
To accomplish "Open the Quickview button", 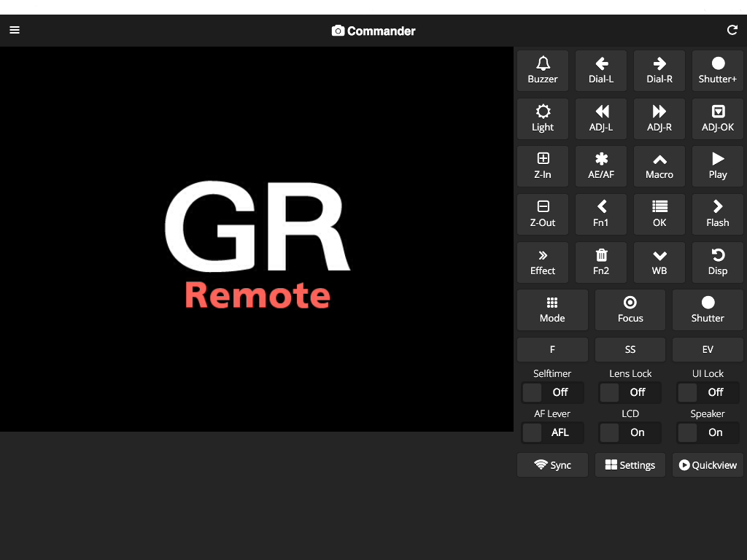I will pos(708,465).
